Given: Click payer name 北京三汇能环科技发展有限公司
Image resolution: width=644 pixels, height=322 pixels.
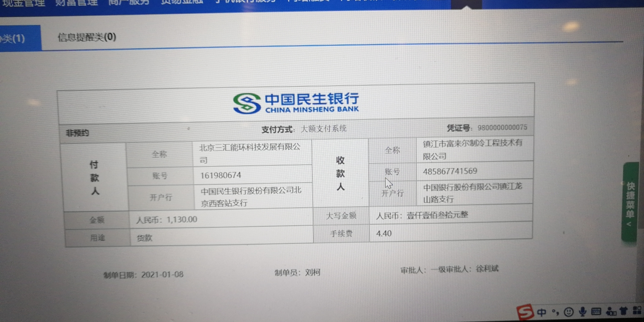Looking at the screenshot, I should [250, 153].
